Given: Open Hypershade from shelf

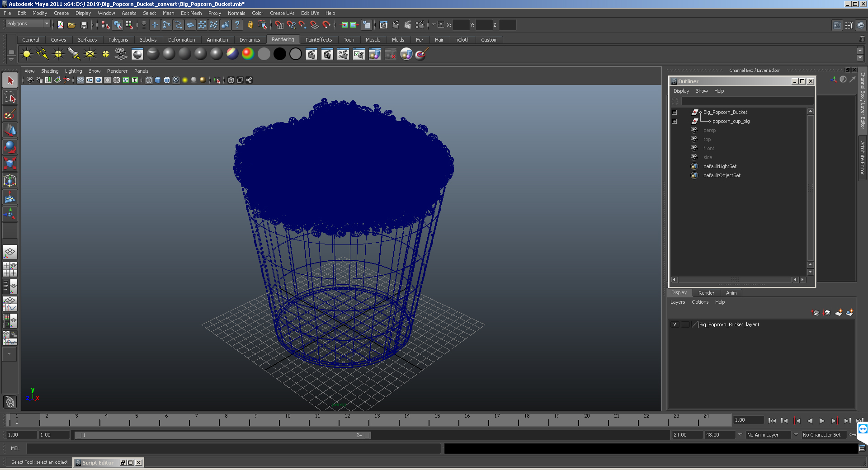Looking at the screenshot, I should click(x=406, y=54).
